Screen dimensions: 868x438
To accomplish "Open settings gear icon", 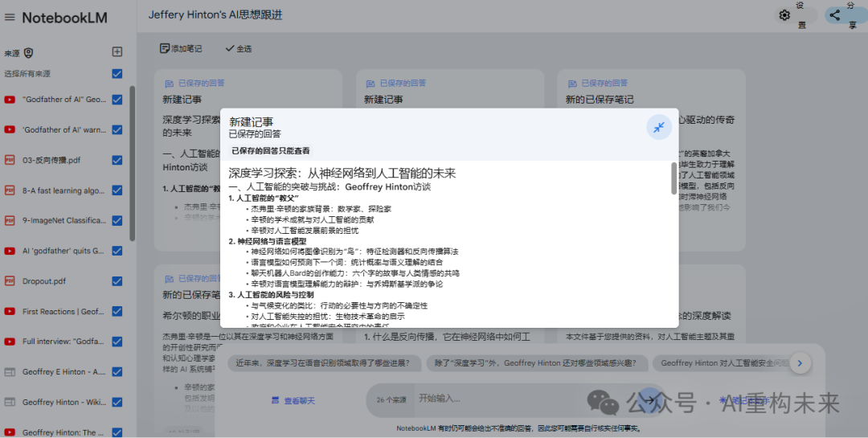I will click(784, 15).
